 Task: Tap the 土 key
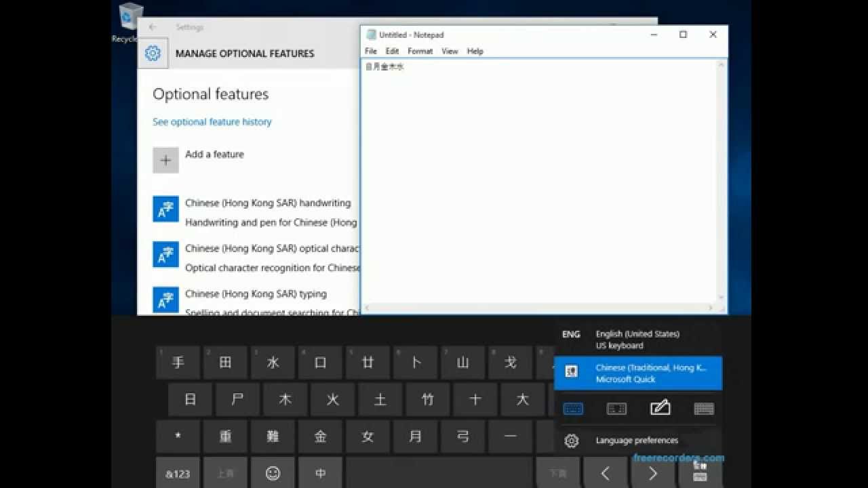point(380,400)
